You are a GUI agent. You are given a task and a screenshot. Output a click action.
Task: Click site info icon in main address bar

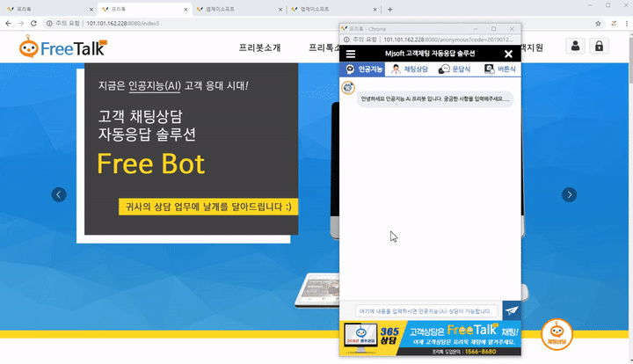coord(49,24)
